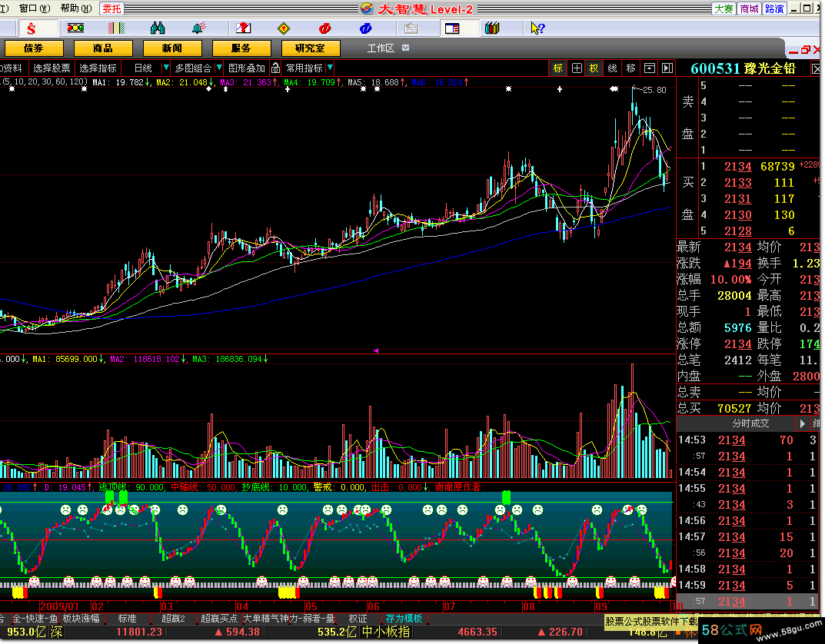Image resolution: width=825 pixels, height=644 pixels.
Task: Expand the 常用指标 dropdown arrow
Action: click(330, 68)
